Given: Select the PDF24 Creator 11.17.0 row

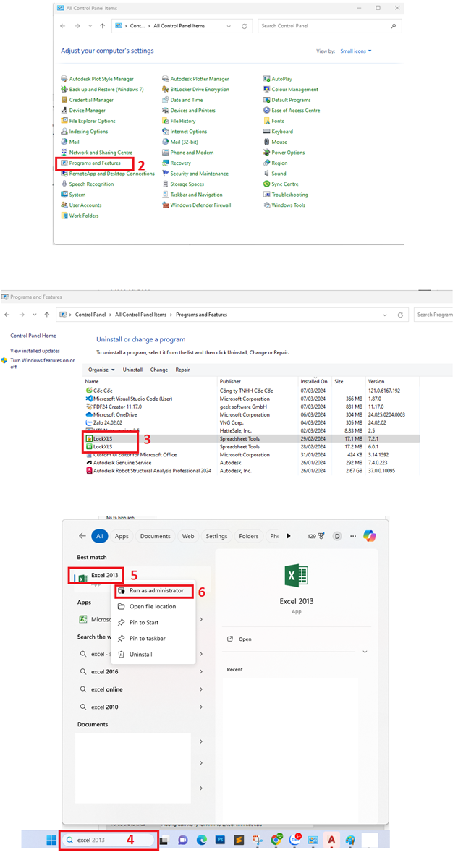Looking at the screenshot, I should click(x=251, y=407).
